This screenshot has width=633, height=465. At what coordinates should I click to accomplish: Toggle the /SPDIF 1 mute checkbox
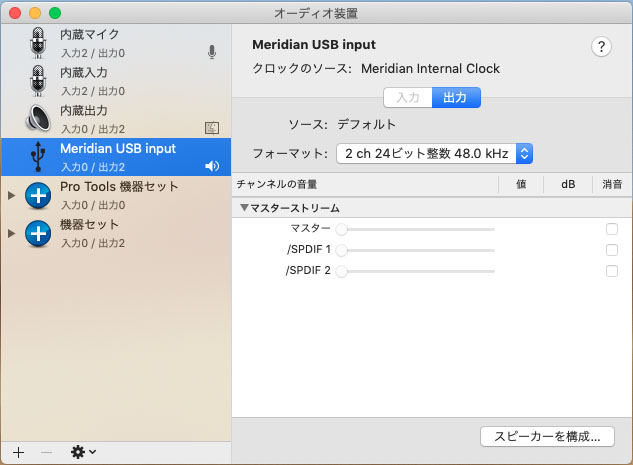[612, 250]
